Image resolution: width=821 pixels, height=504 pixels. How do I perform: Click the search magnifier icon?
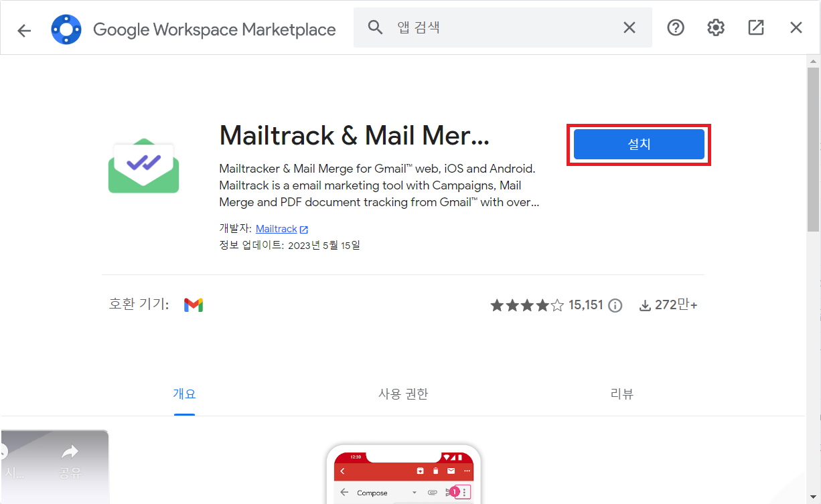tap(375, 27)
